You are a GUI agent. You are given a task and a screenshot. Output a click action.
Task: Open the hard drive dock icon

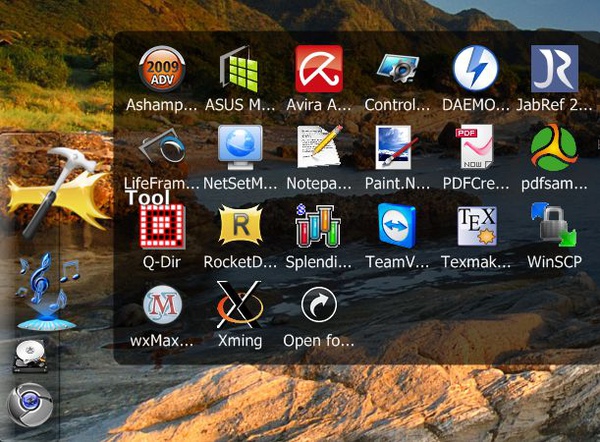pos(30,357)
